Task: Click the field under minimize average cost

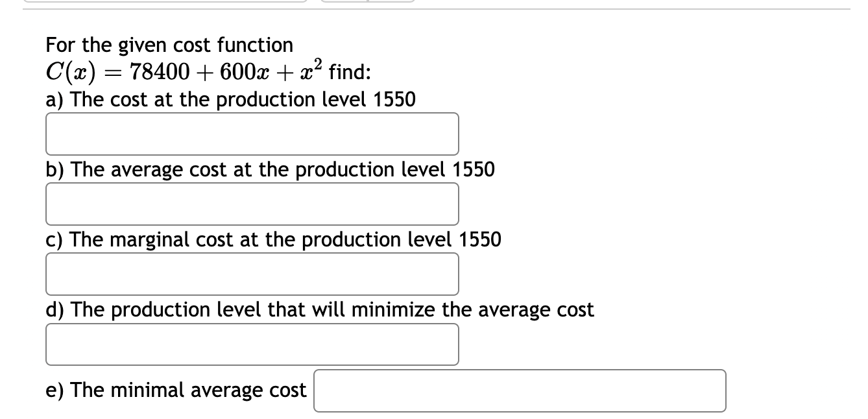Action: 252,344
